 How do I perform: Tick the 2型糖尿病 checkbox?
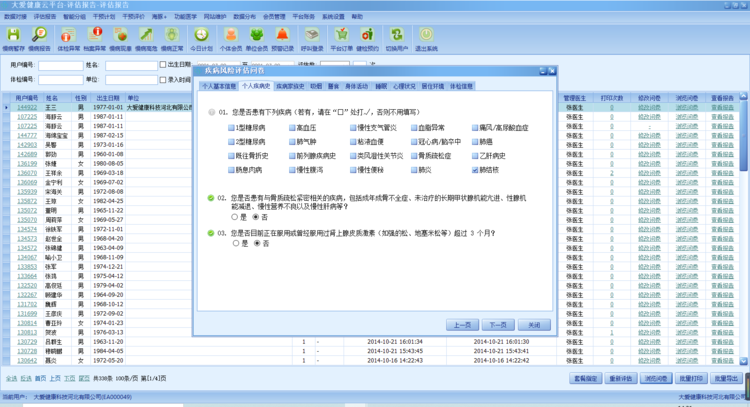(x=232, y=142)
